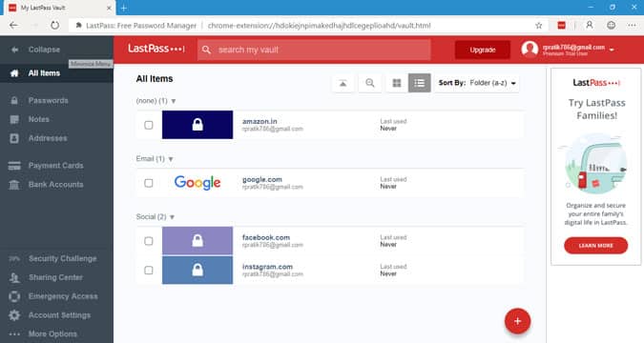This screenshot has height=343, width=644.
Task: Switch to list view
Action: (x=420, y=83)
